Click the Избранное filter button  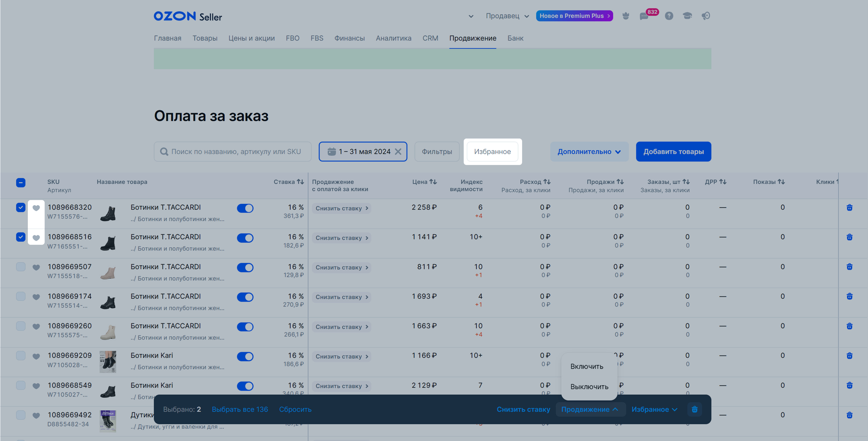click(492, 152)
